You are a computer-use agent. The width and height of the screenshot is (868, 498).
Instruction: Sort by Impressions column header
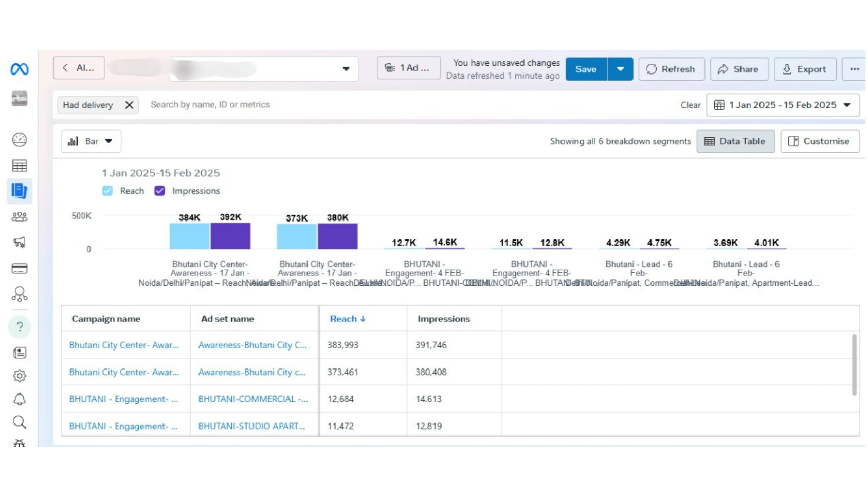[x=444, y=319]
